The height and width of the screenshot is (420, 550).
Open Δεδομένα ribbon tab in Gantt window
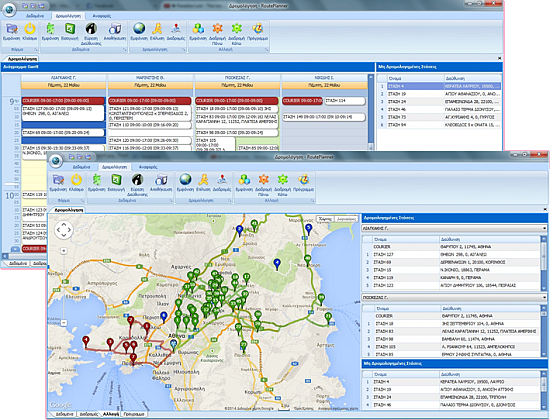click(x=35, y=16)
